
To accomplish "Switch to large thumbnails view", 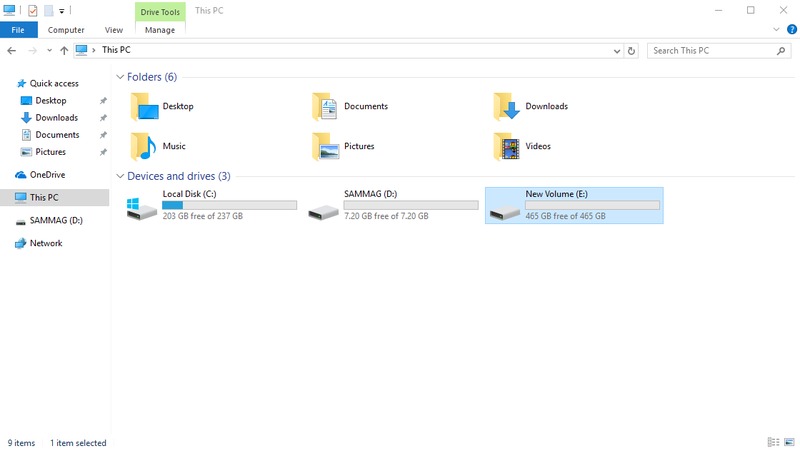I will point(789,442).
